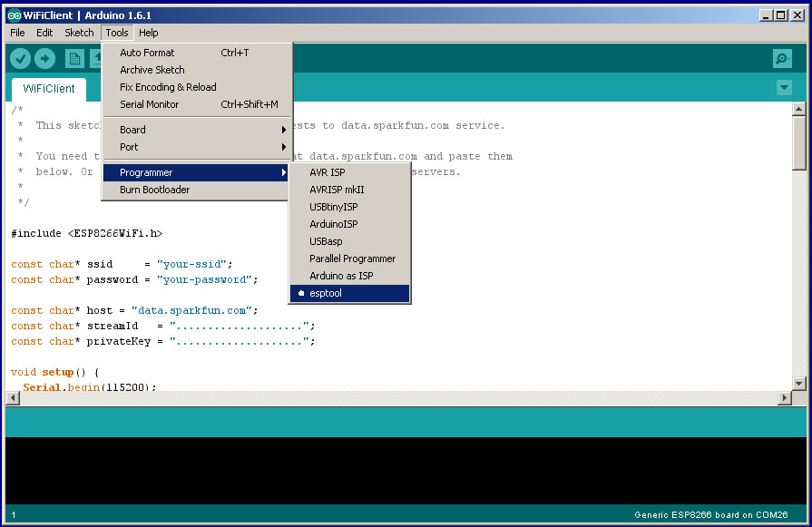Close the Tools menu via menu bar
Image resolution: width=812 pixels, height=527 pixels.
(117, 33)
